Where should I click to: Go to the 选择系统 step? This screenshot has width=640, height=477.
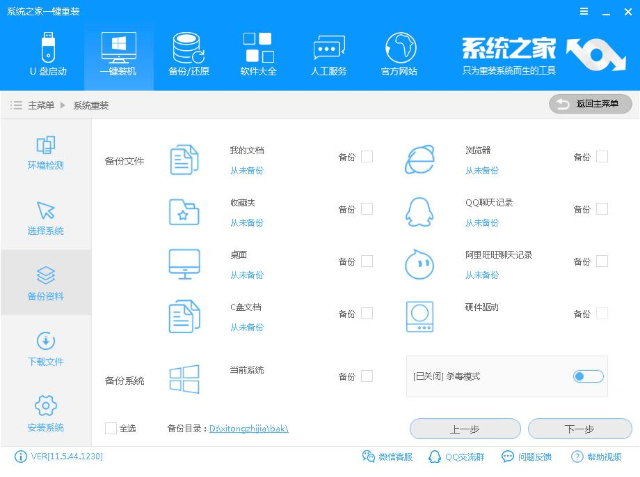point(46,218)
